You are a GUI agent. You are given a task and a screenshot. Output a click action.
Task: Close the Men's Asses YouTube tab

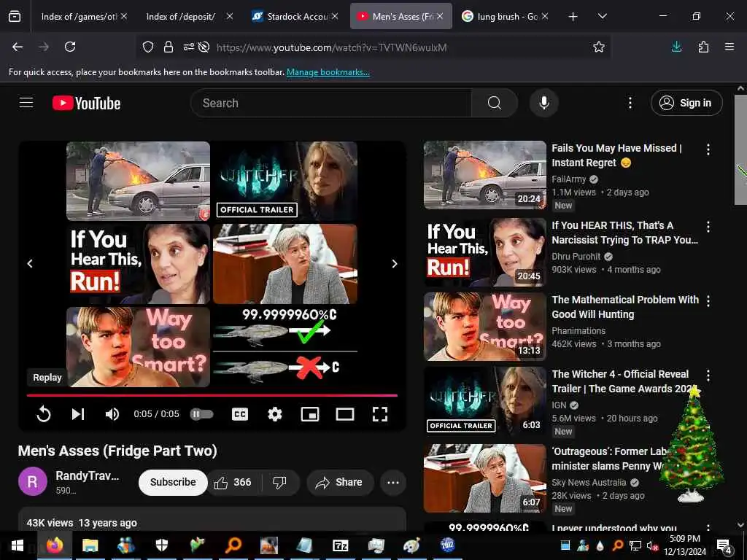[440, 16]
